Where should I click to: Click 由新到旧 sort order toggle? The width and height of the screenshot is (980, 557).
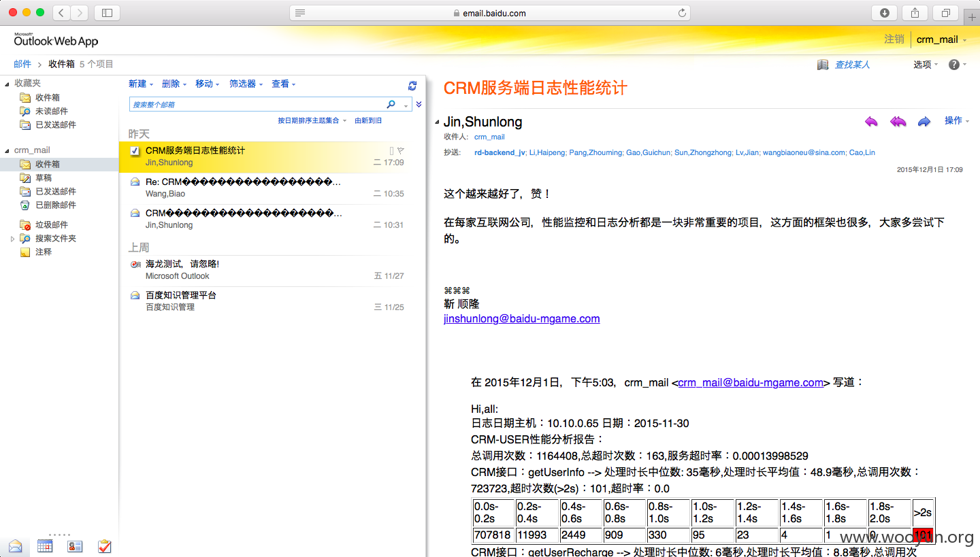coord(368,120)
